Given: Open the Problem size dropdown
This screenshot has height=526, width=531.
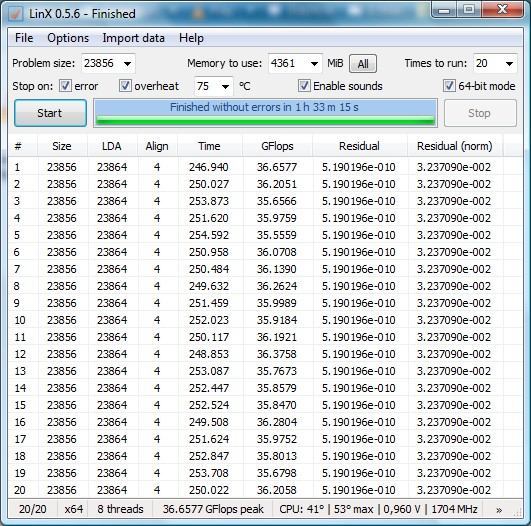Looking at the screenshot, I should (127, 64).
